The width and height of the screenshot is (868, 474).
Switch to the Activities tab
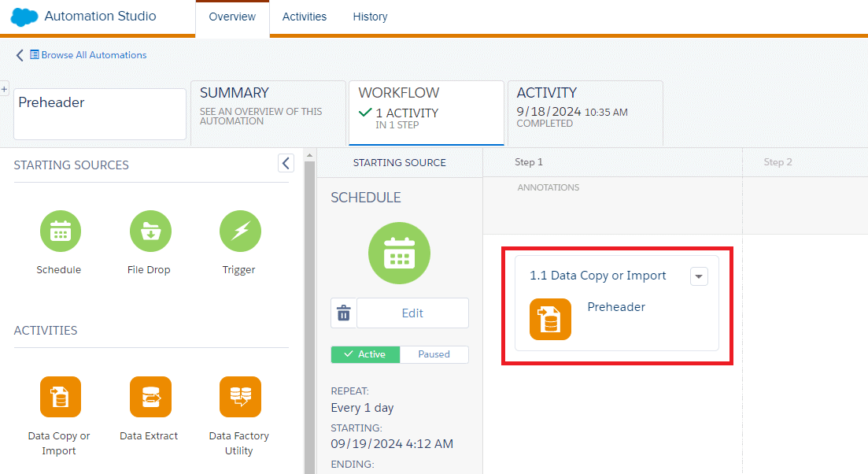pos(305,17)
